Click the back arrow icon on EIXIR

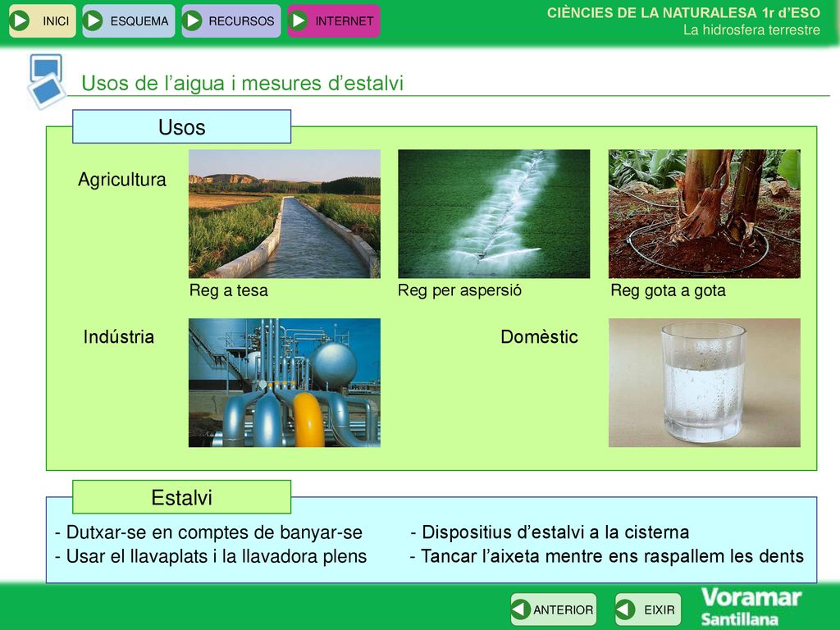click(625, 609)
